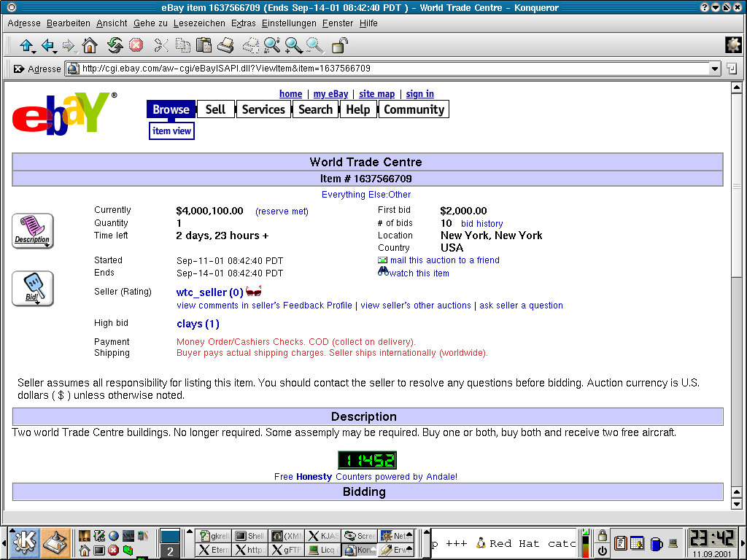Click the Up navigation arrow in toolbar
This screenshot has height=560, width=747.
tap(27, 46)
